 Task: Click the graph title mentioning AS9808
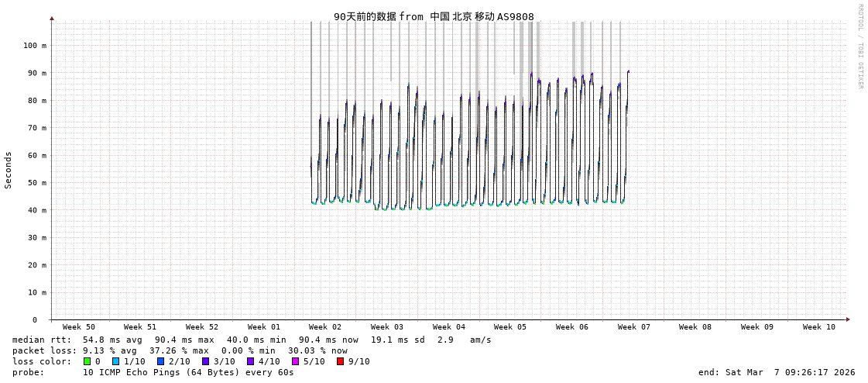[434, 16]
